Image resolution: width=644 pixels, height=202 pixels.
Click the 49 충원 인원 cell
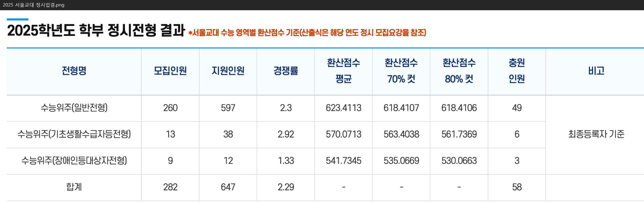coord(517,108)
